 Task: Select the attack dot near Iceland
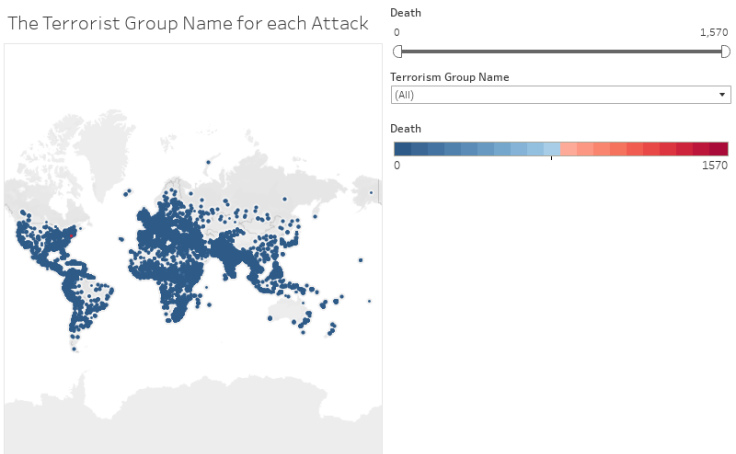[x=127, y=191]
